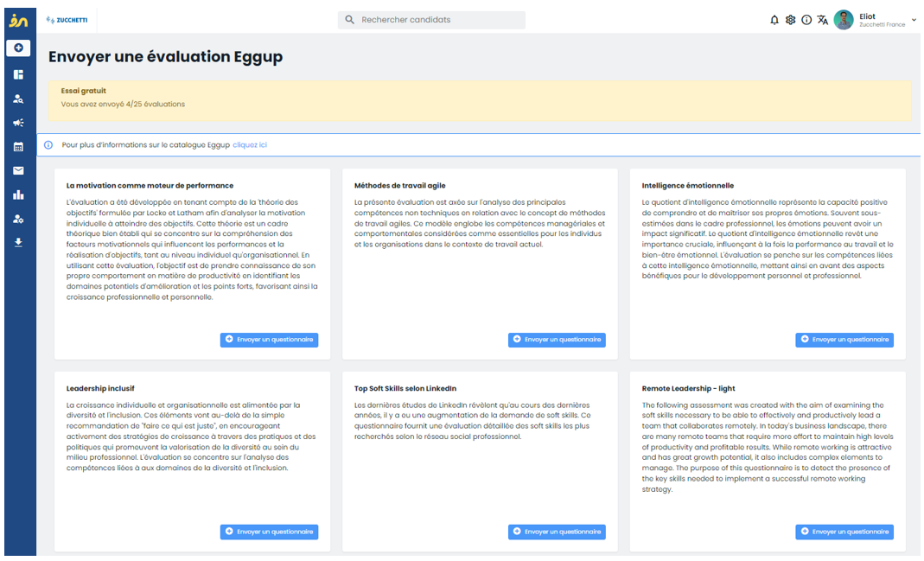924x561 pixels.
Task: Open the calendar from the sidebar
Action: click(x=18, y=147)
